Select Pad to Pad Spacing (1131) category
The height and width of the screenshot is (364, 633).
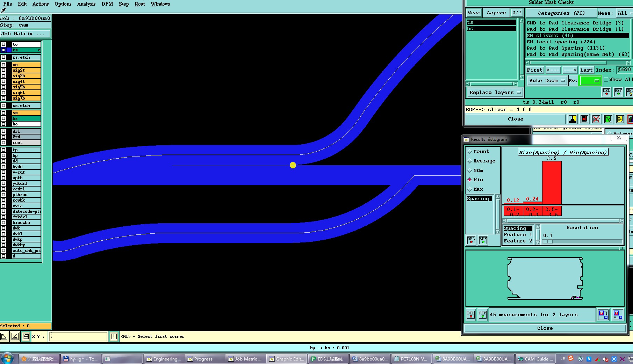click(578, 48)
